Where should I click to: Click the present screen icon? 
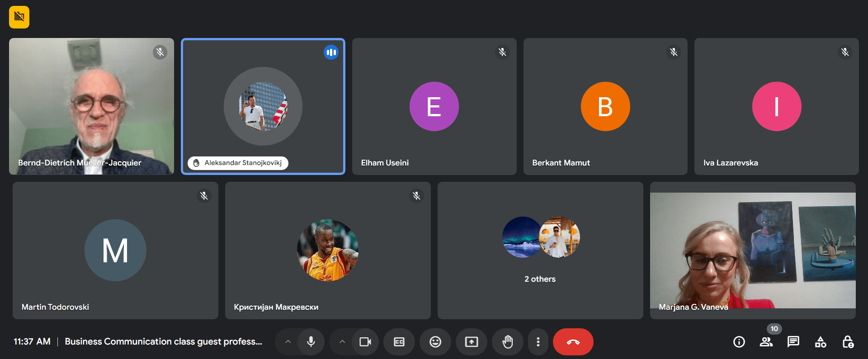[x=471, y=342]
